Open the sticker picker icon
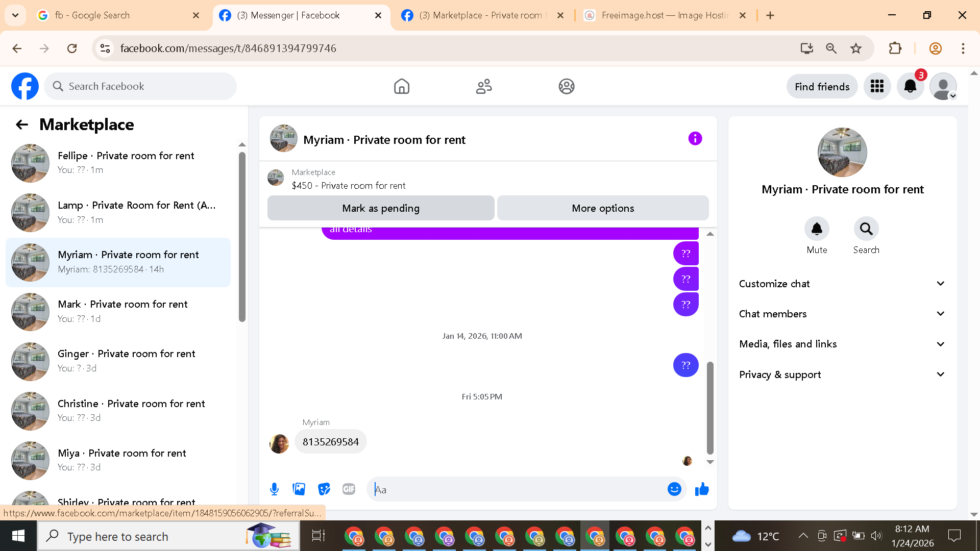This screenshot has height=551, width=980. 324,489
